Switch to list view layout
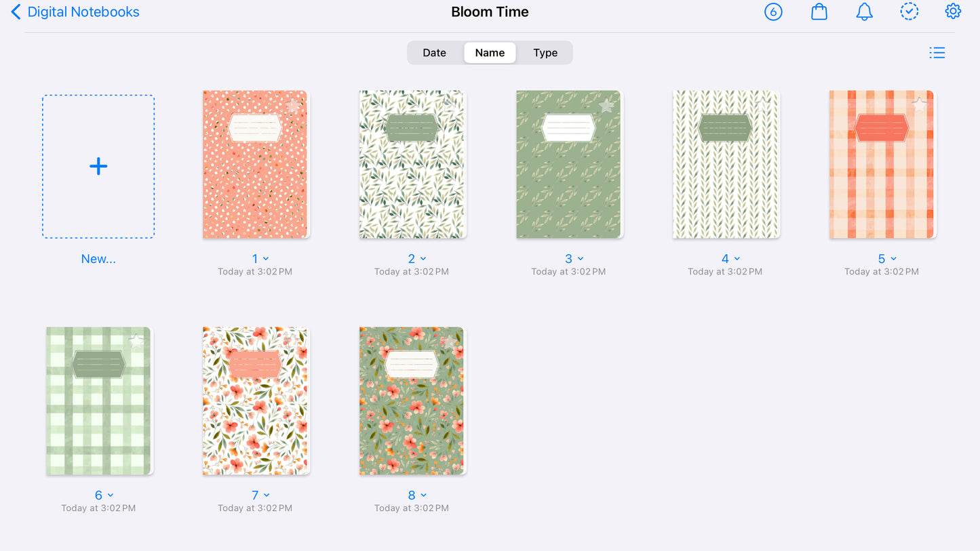980x551 pixels. (x=937, y=52)
